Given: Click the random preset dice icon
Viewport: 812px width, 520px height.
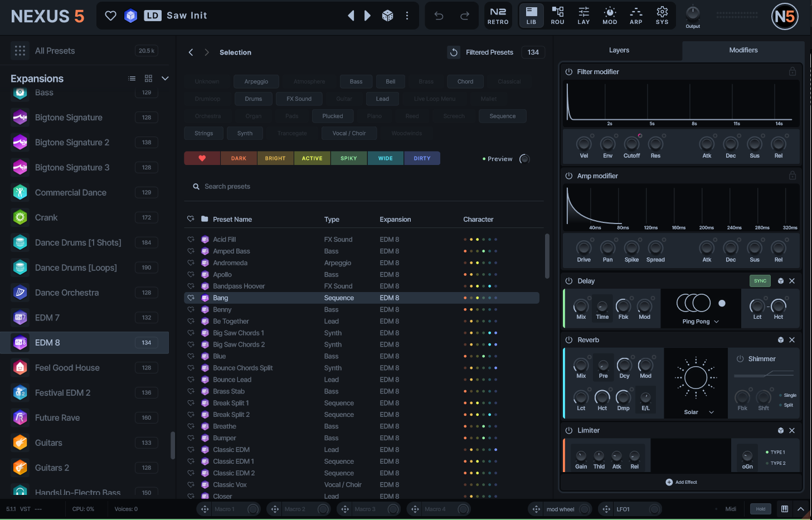Looking at the screenshot, I should click(388, 16).
